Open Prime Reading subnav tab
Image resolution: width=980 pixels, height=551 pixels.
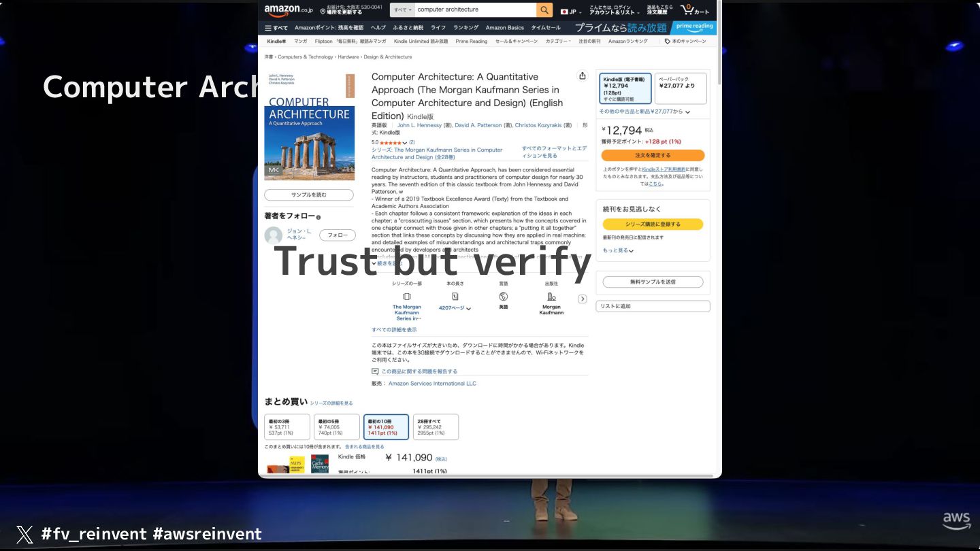(x=472, y=41)
